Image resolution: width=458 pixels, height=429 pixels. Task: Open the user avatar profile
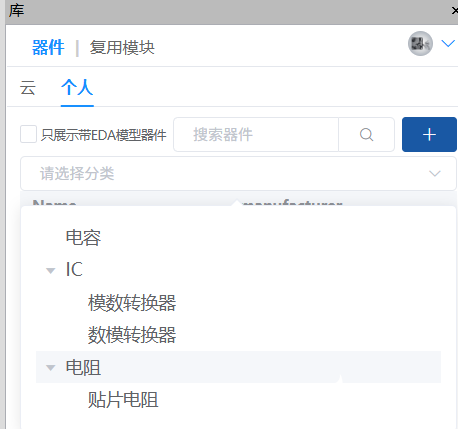420,44
